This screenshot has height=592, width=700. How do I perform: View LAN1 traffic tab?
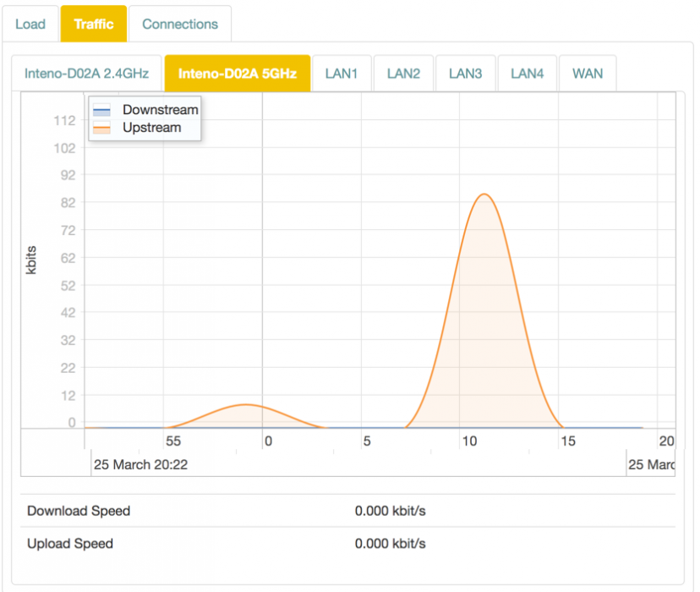[x=342, y=74]
